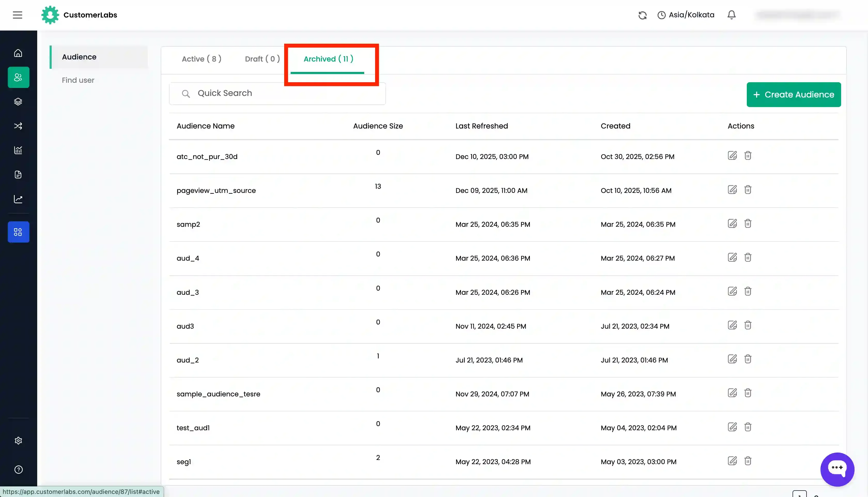Open the Audience users sidebar icon
868x497 pixels.
pyautogui.click(x=18, y=78)
